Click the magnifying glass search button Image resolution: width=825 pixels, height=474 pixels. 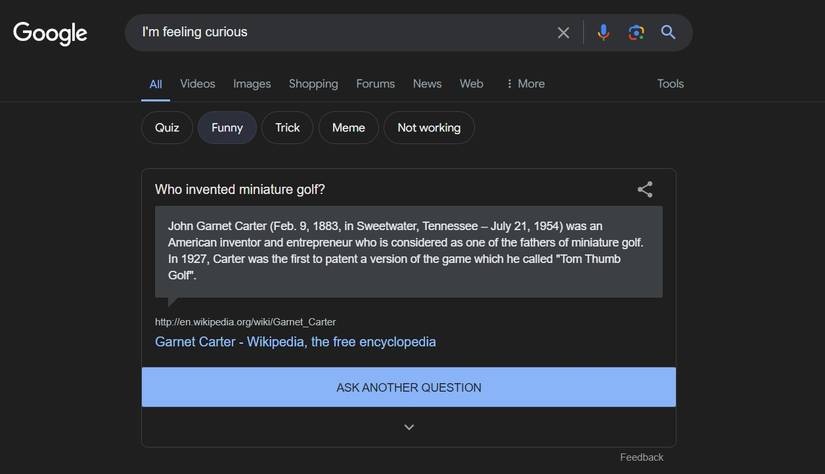pos(668,33)
